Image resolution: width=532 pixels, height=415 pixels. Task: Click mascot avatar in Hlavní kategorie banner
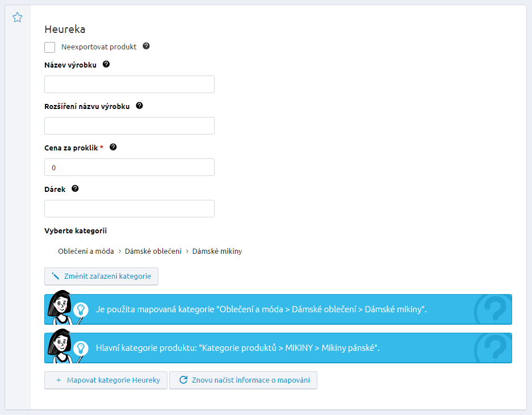click(60, 346)
